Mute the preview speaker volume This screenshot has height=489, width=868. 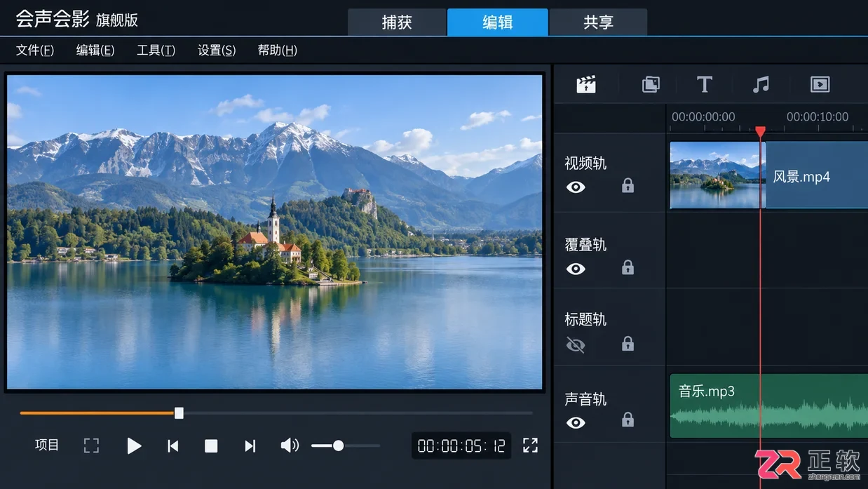click(290, 446)
